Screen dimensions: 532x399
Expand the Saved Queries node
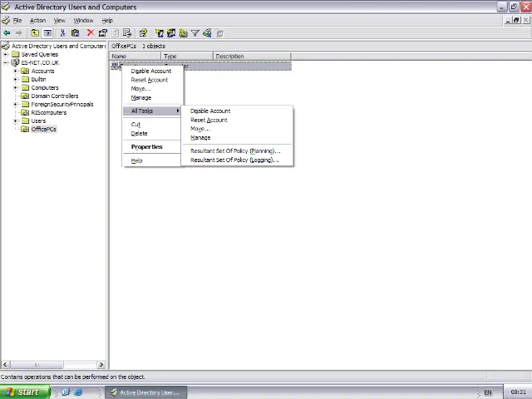(x=6, y=54)
